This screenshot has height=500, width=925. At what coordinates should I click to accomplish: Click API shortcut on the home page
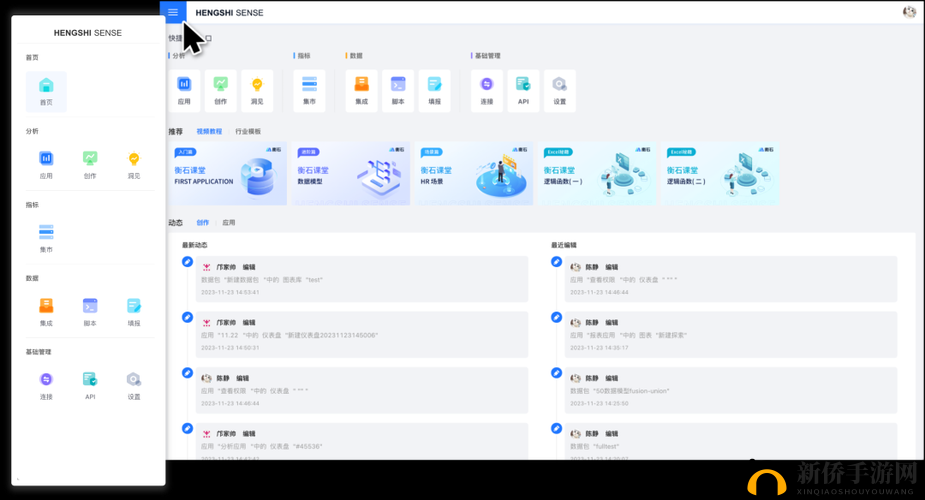(x=523, y=91)
